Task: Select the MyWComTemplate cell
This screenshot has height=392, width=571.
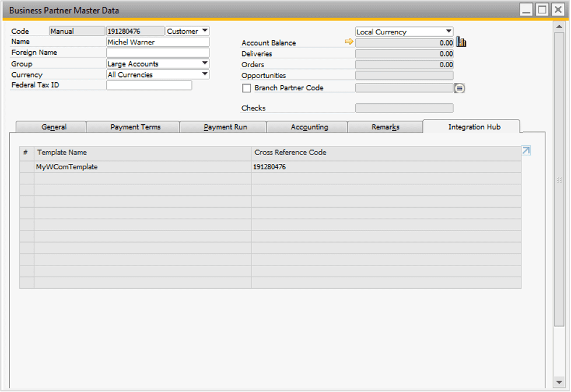Action: [142, 167]
